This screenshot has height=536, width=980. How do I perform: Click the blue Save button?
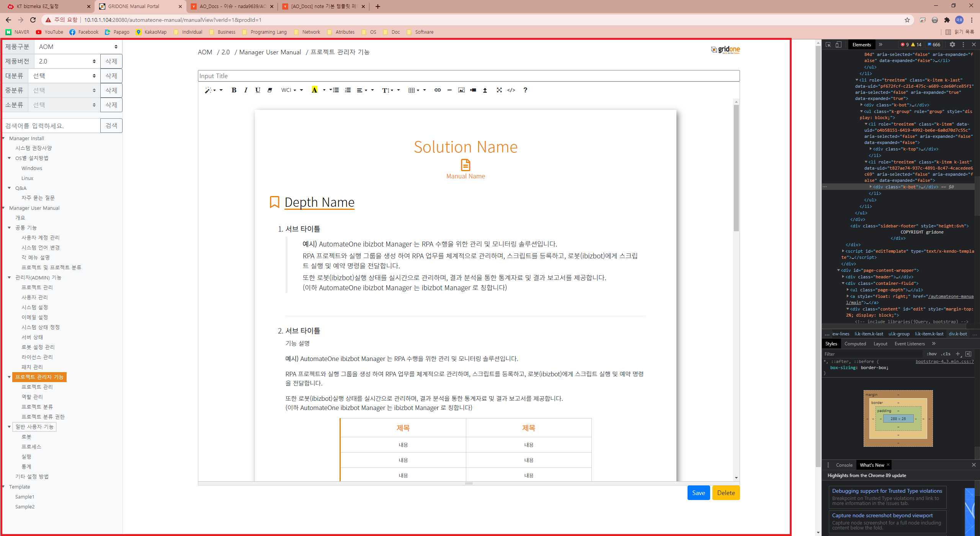[x=698, y=493]
